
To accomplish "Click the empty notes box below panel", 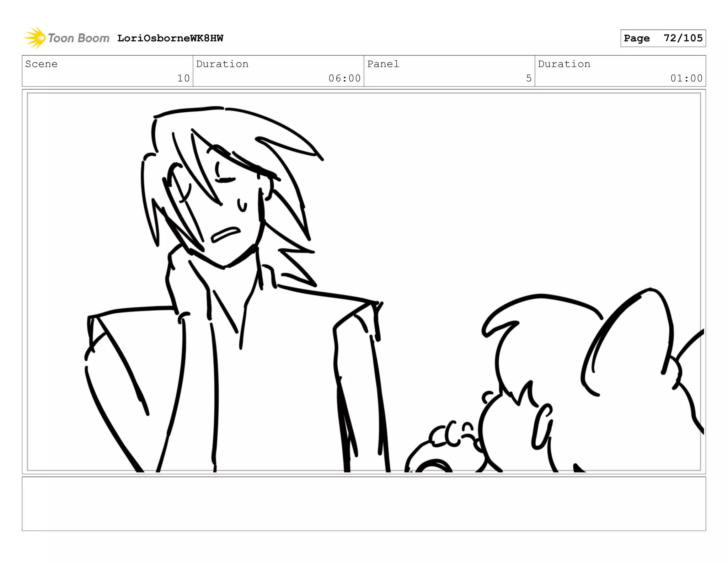I will pyautogui.click(x=364, y=504).
